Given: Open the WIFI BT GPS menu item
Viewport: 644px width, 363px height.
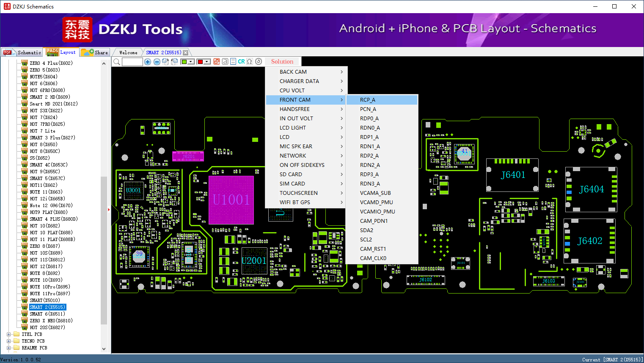Looking at the screenshot, I should pos(307,202).
